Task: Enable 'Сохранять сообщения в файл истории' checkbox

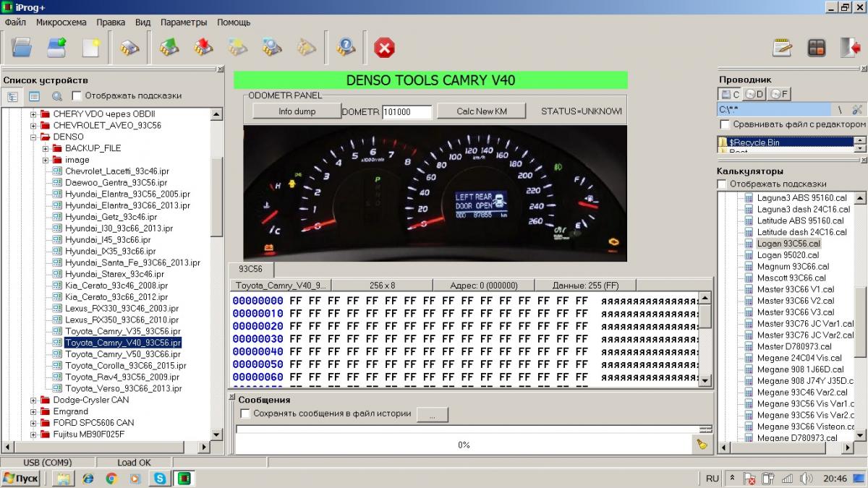Action: point(245,414)
